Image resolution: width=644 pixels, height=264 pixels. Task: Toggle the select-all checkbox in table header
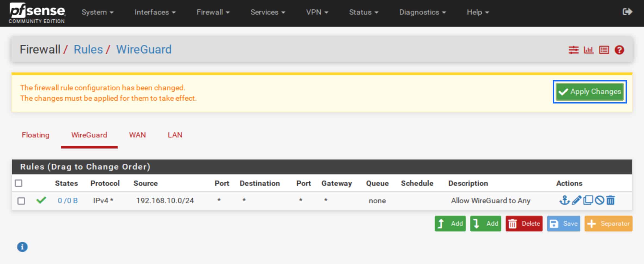coord(19,183)
